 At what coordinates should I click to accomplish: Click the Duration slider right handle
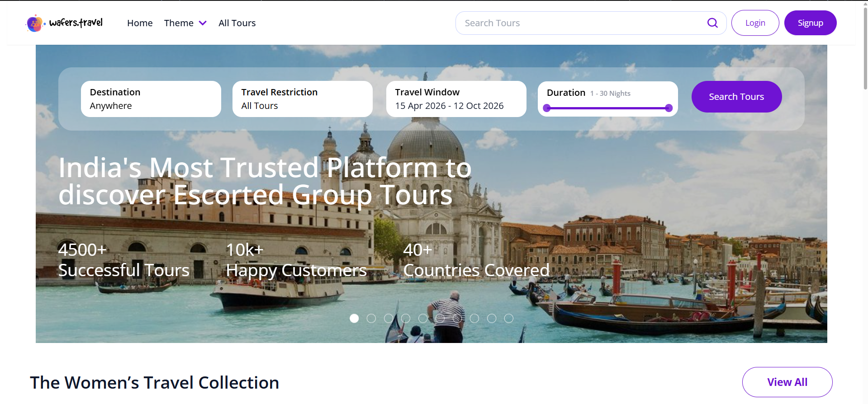[669, 108]
